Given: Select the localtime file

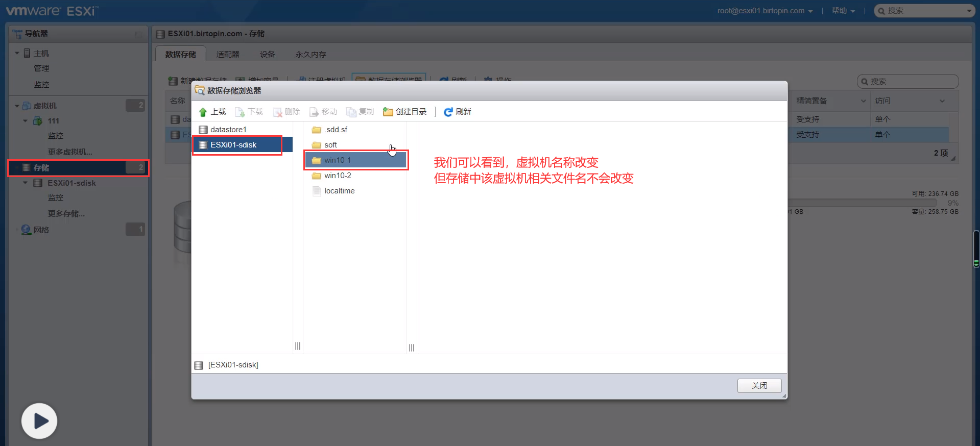Looking at the screenshot, I should 355,191.
